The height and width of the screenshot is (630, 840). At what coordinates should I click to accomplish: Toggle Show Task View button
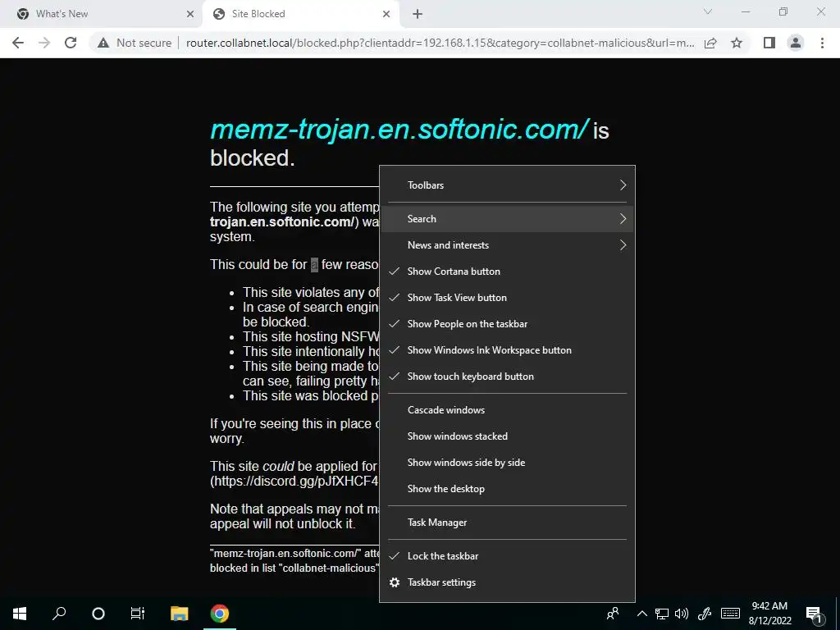tap(507, 298)
